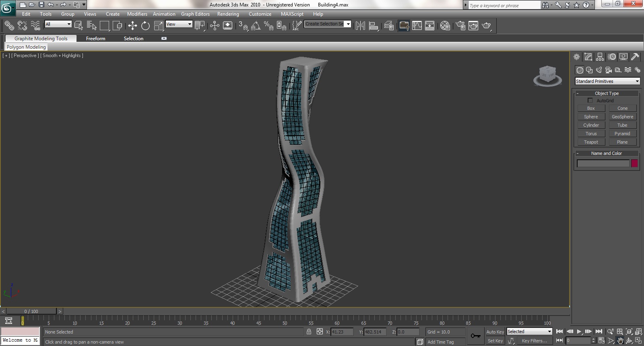The image size is (644, 346).
Task: Toggle the Angle Snap button
Action: point(256,26)
